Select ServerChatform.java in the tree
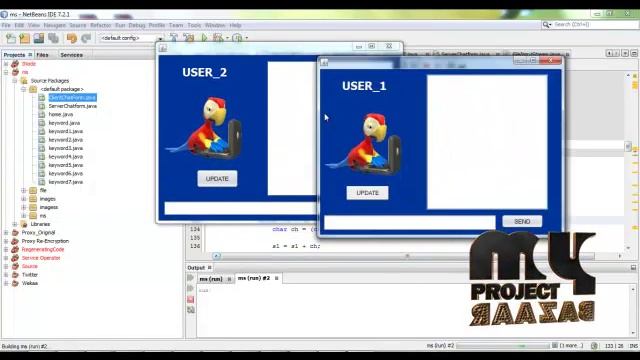 pos(73,106)
